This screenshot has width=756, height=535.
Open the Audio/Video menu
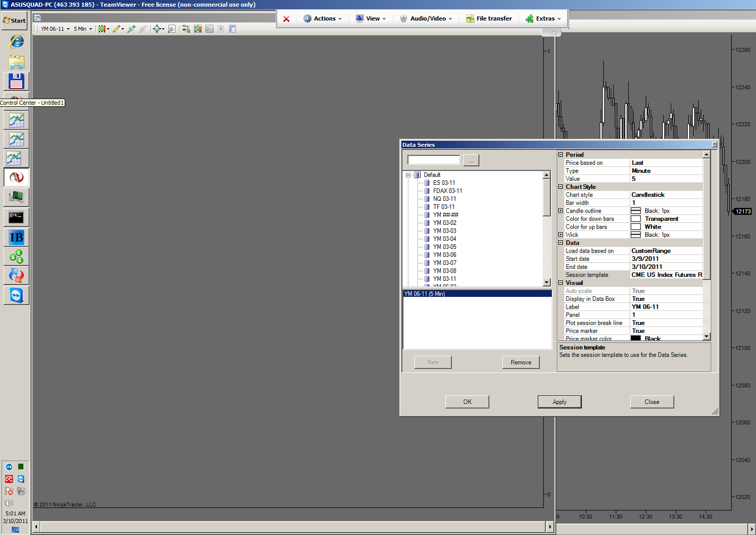[x=426, y=18]
